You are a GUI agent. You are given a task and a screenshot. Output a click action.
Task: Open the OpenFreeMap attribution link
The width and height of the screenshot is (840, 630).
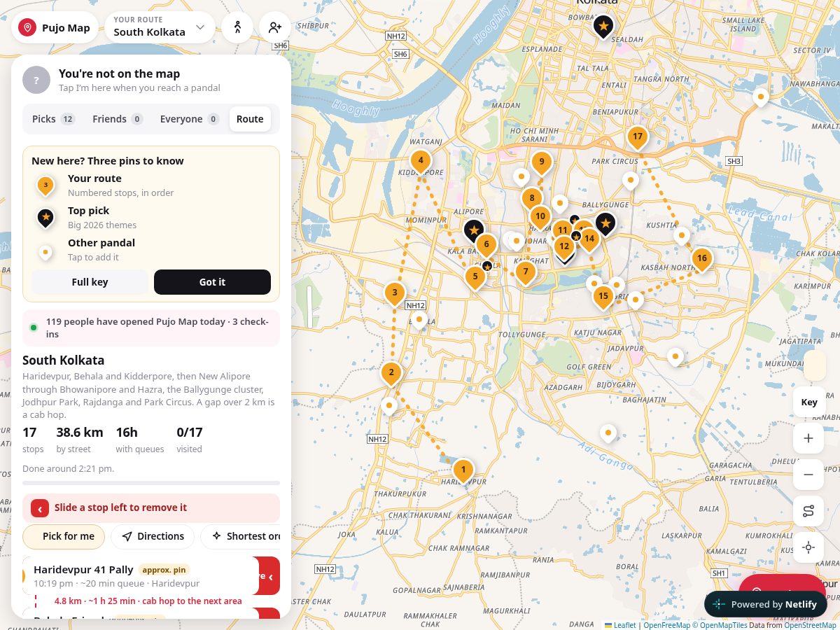click(x=666, y=626)
